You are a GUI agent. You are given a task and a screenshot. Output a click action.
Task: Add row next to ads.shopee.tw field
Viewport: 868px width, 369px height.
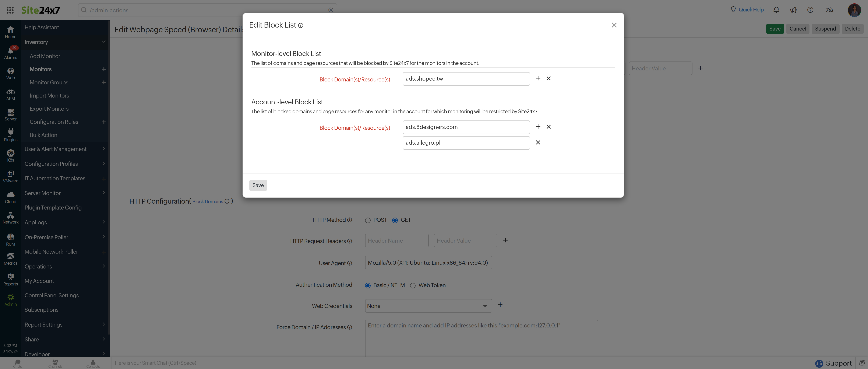538,78
